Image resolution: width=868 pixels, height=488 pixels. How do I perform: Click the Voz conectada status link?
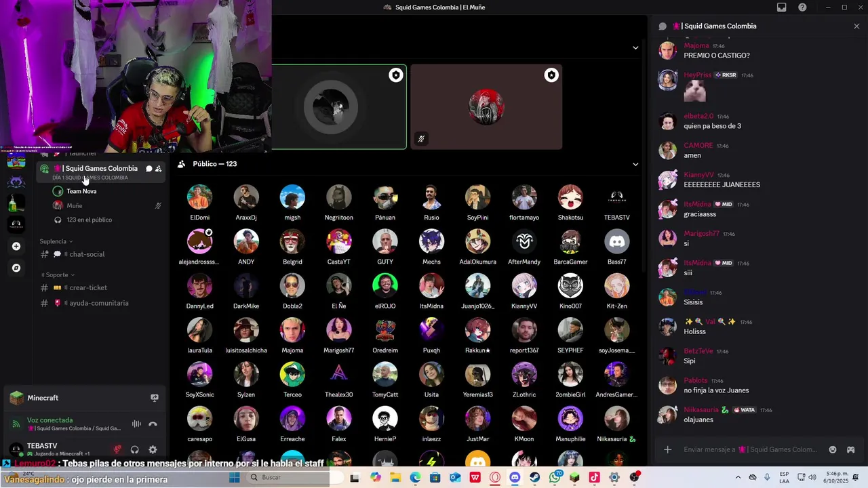pyautogui.click(x=50, y=420)
